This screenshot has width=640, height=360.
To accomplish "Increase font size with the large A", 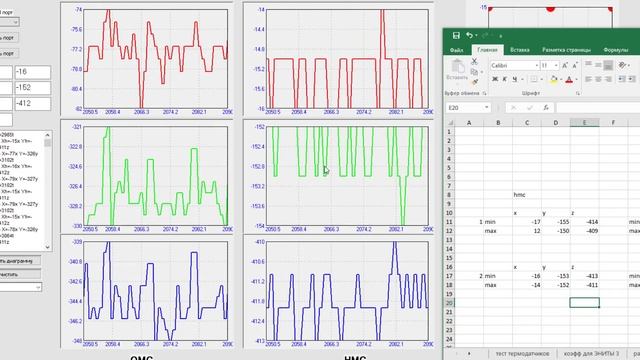I will click(565, 65).
